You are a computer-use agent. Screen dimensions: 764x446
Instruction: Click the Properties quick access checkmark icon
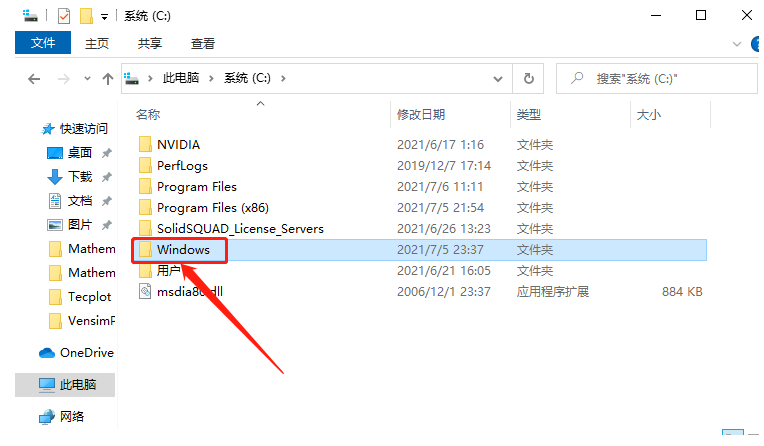64,16
